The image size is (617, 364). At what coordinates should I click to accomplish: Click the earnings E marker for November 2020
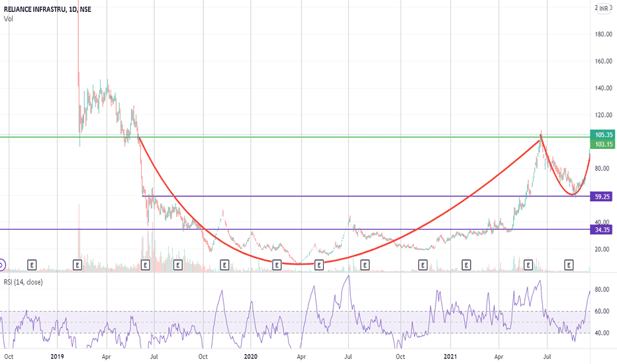422,265
